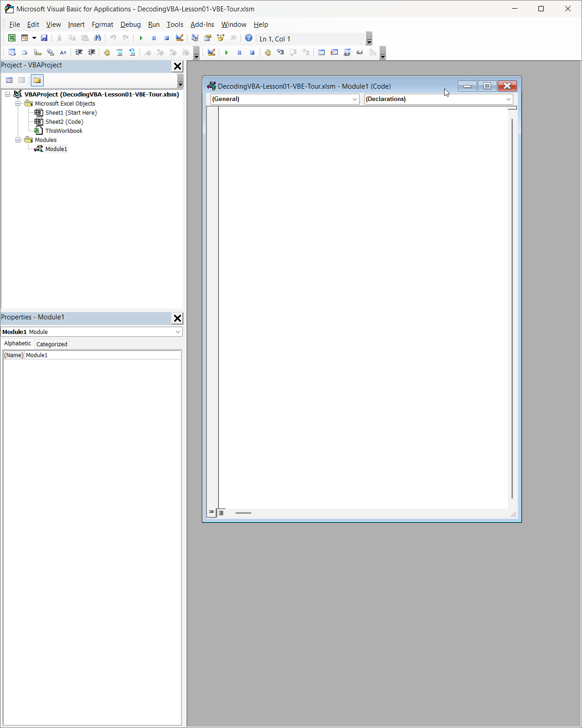Open the Immediate Window icon
Screen dimensions: 582x728
click(334, 52)
